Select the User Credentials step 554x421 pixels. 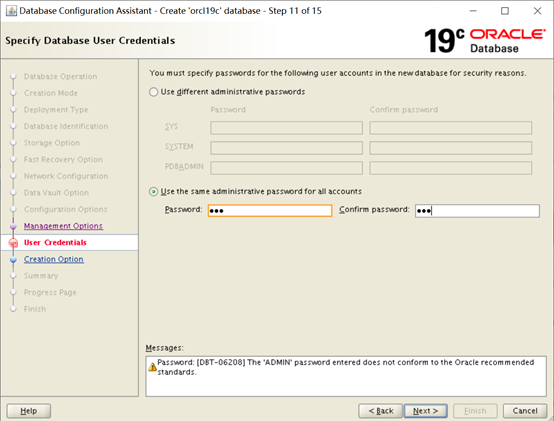[55, 243]
